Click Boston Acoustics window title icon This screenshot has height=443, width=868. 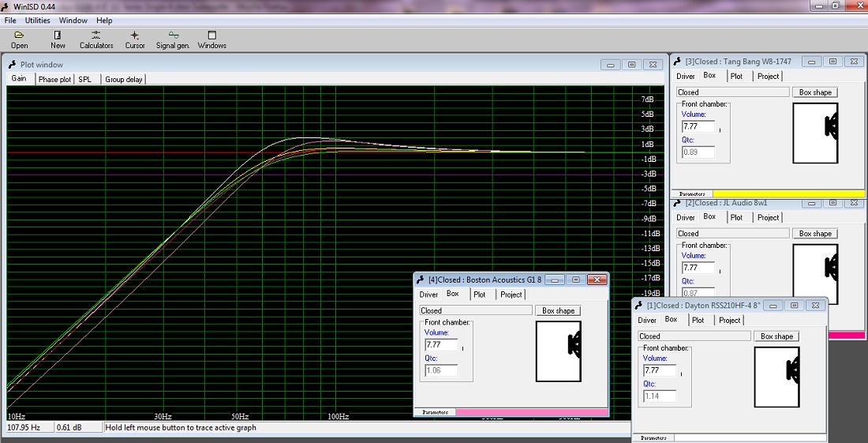point(421,280)
